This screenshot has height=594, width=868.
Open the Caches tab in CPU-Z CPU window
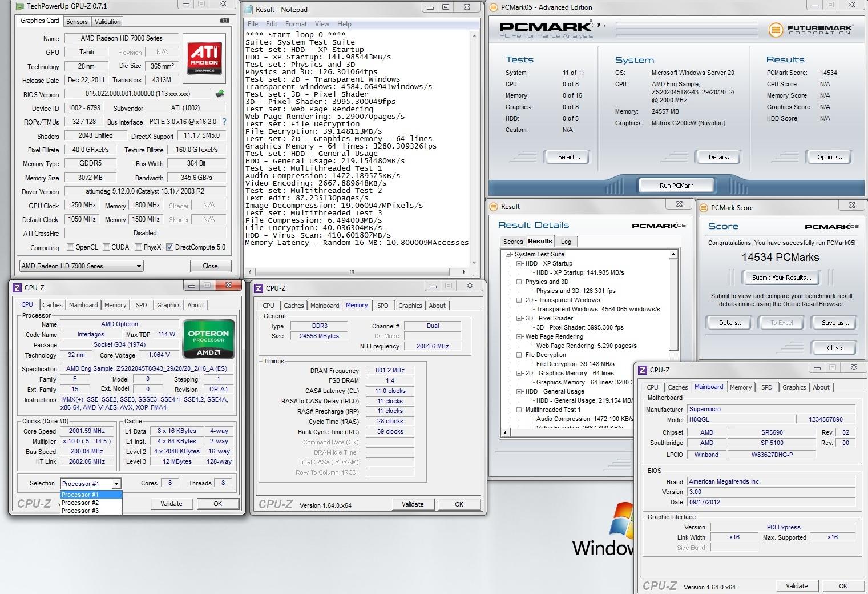53,305
